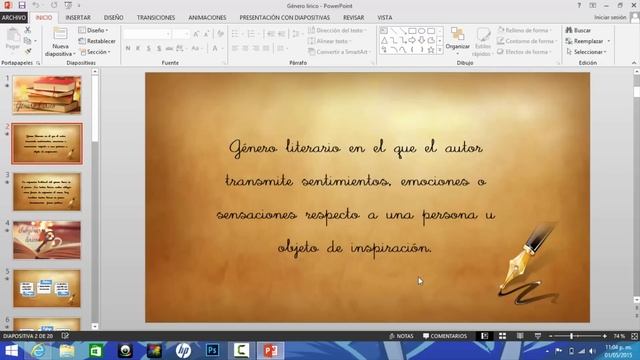This screenshot has width=640, height=360.
Task: Expand the Sección dropdown
Action: [95, 52]
